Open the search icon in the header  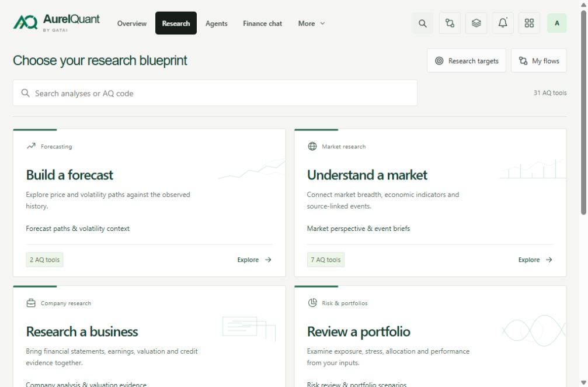[x=422, y=23]
